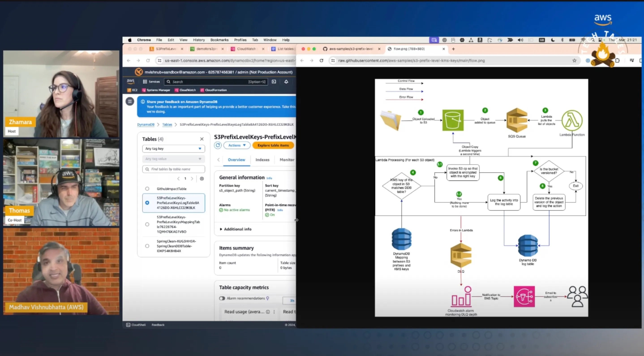Click the Find tables by table name field

point(174,169)
